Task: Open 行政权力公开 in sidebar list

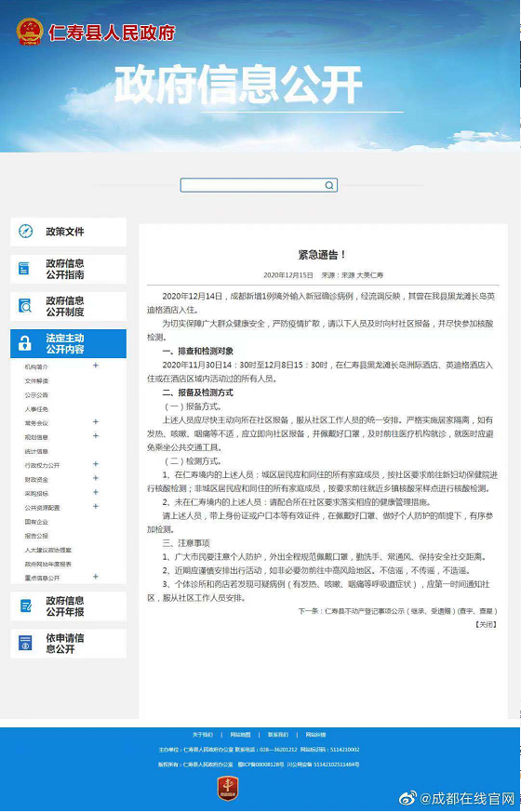Action: click(x=42, y=466)
